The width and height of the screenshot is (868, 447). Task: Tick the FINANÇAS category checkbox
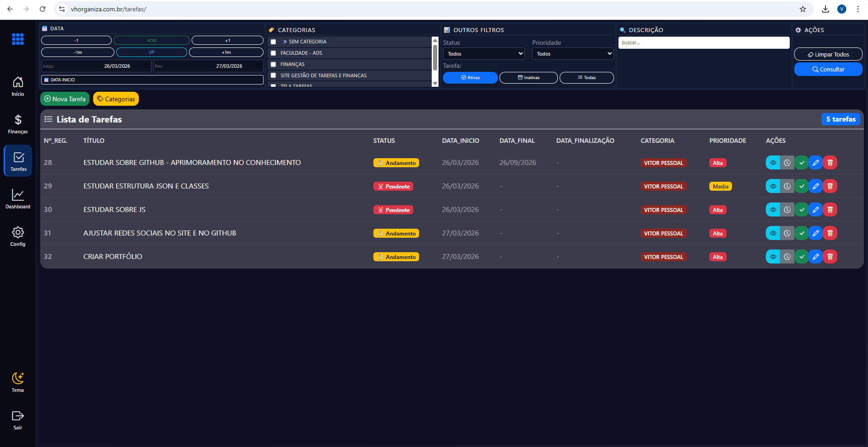[274, 64]
